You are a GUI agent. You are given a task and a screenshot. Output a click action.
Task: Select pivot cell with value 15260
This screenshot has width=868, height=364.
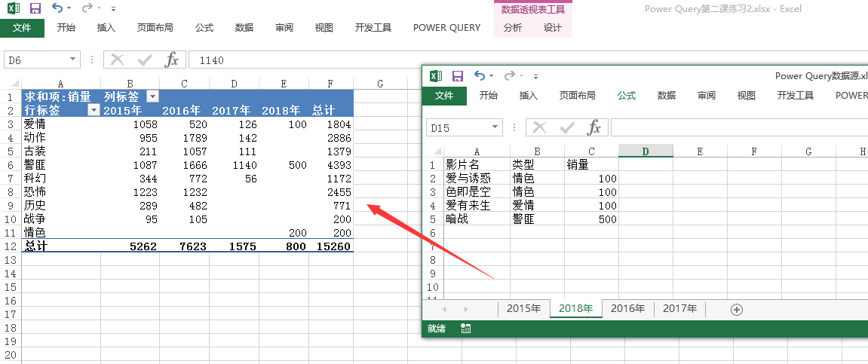click(331, 246)
